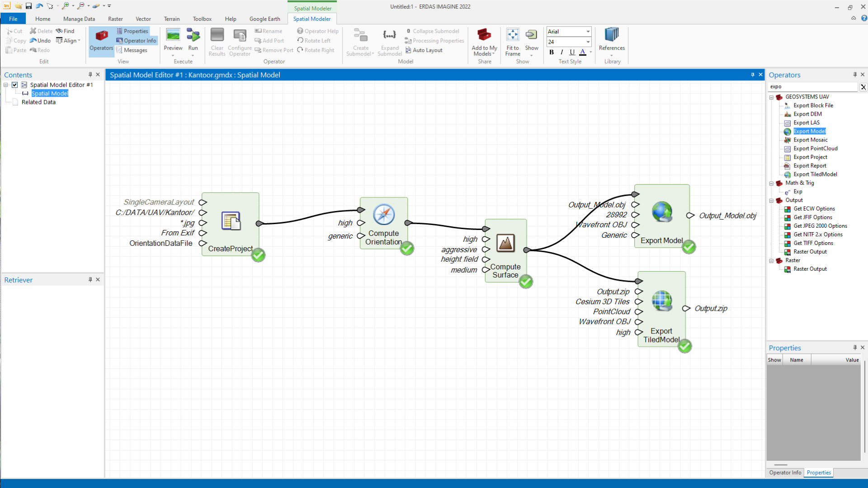868x488 pixels.
Task: Click the Save icon in title bar
Action: coord(28,6)
